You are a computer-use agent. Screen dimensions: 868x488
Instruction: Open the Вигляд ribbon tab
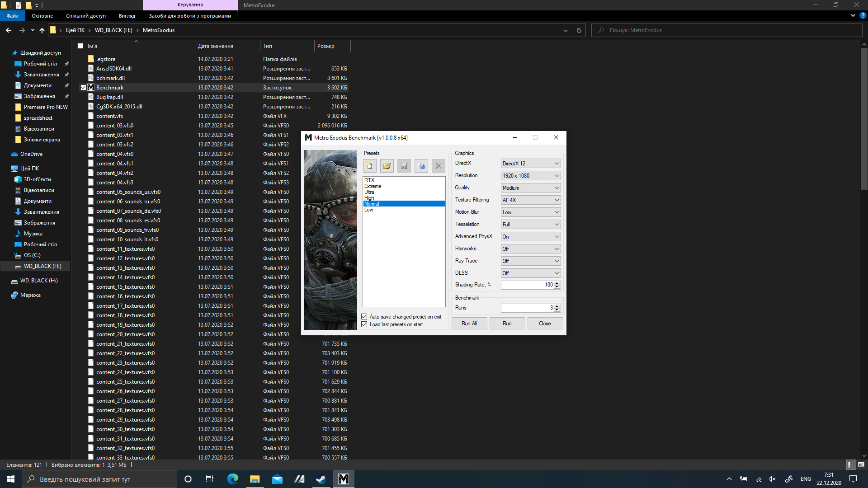pos(127,16)
